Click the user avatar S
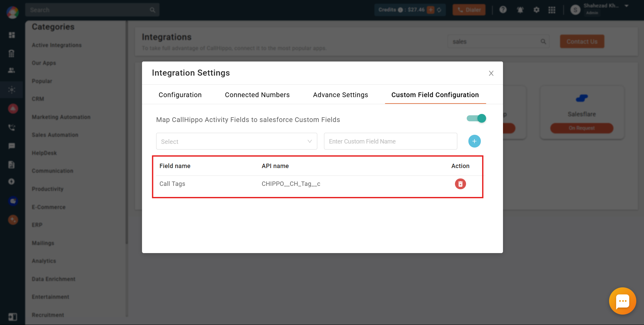Image resolution: width=644 pixels, height=325 pixels. (x=575, y=10)
